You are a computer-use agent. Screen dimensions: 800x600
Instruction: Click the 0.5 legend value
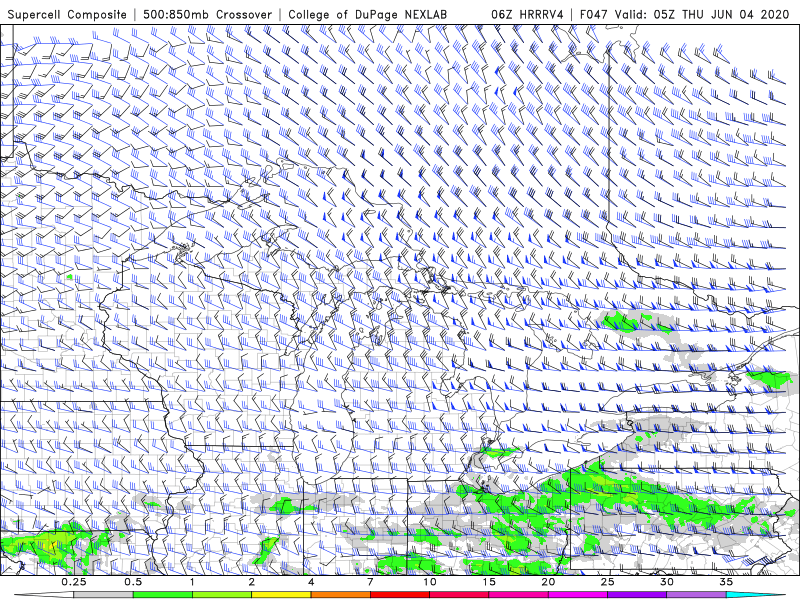tap(133, 582)
